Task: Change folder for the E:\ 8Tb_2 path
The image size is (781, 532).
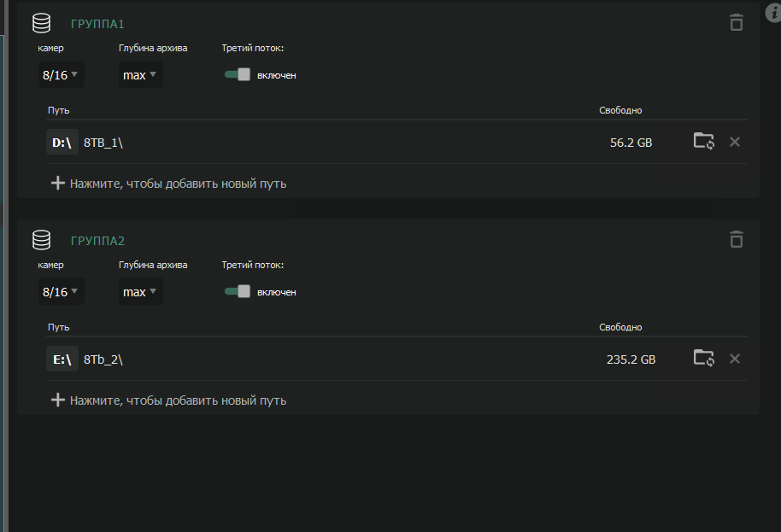Action: pyautogui.click(x=703, y=359)
